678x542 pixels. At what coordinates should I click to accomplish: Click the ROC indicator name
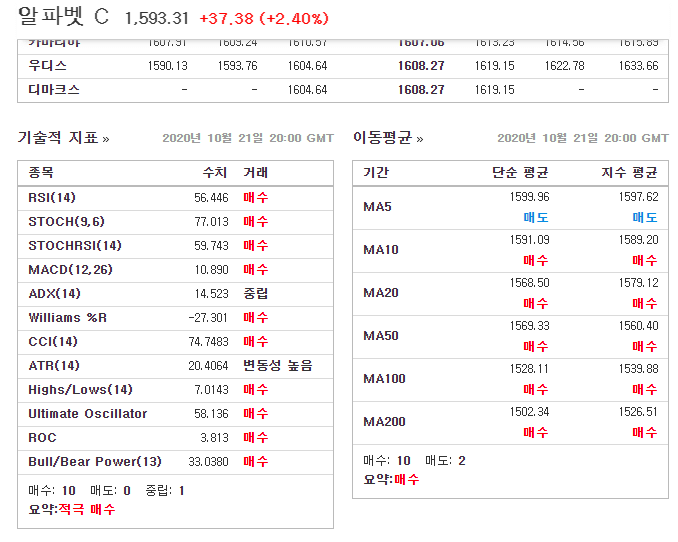(42, 438)
